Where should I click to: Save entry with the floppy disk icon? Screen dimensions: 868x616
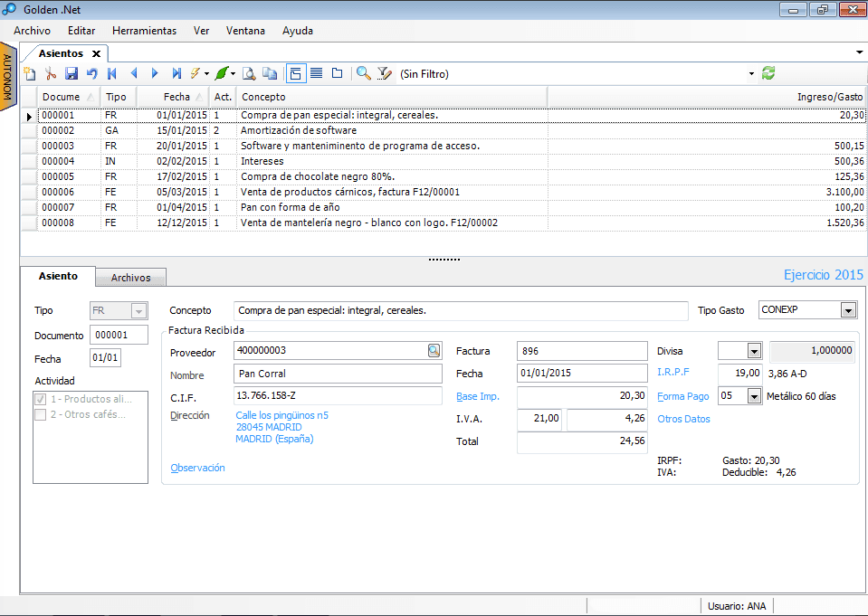click(72, 73)
